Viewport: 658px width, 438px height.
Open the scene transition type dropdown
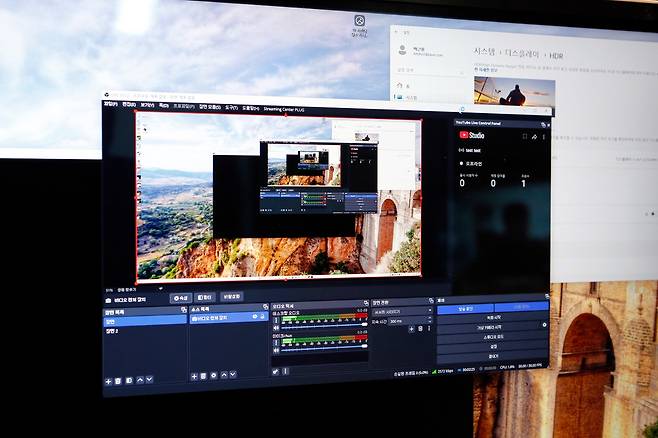(402, 311)
